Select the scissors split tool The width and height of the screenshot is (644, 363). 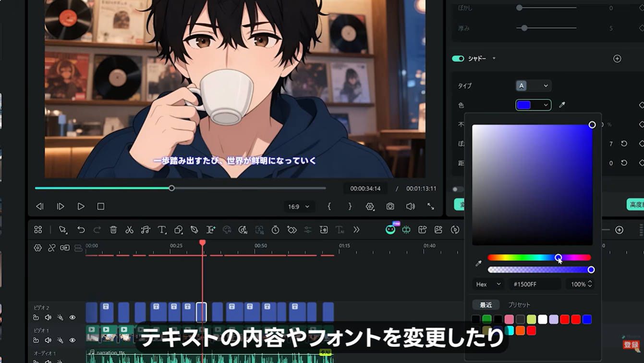[129, 230]
